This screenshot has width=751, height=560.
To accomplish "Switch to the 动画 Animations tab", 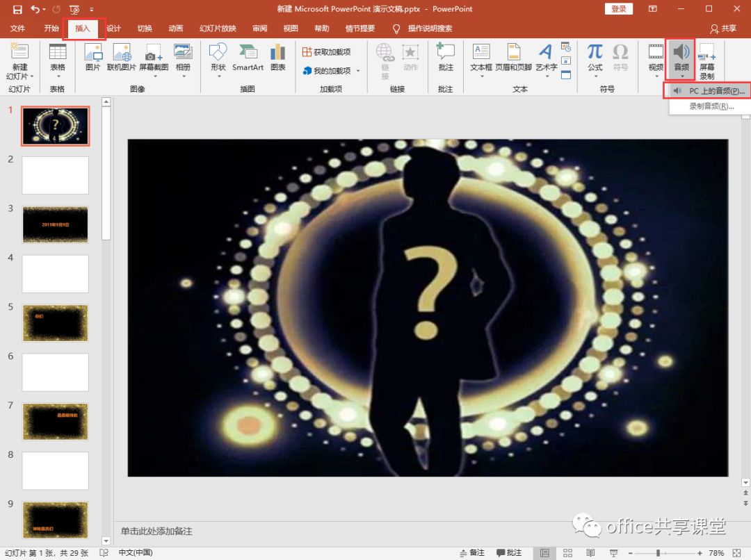I will [176, 28].
